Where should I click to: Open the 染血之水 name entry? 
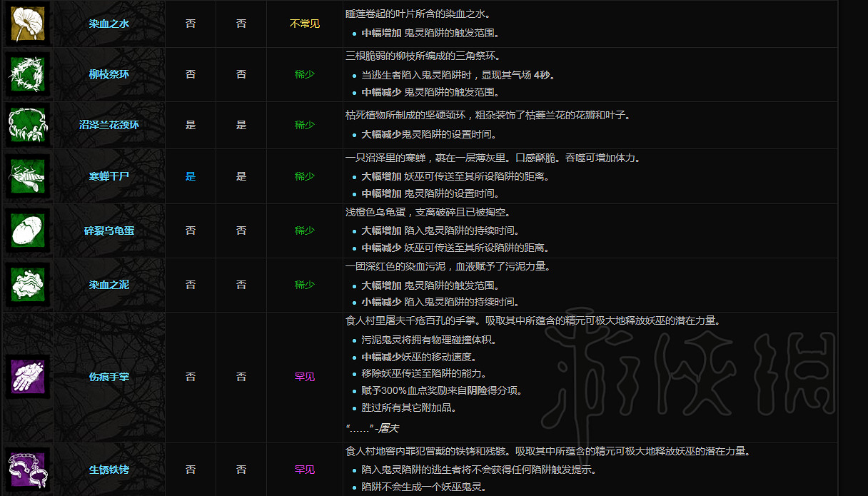tap(108, 24)
